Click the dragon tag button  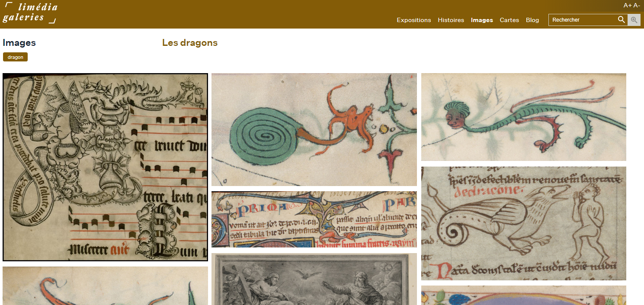[x=15, y=57]
